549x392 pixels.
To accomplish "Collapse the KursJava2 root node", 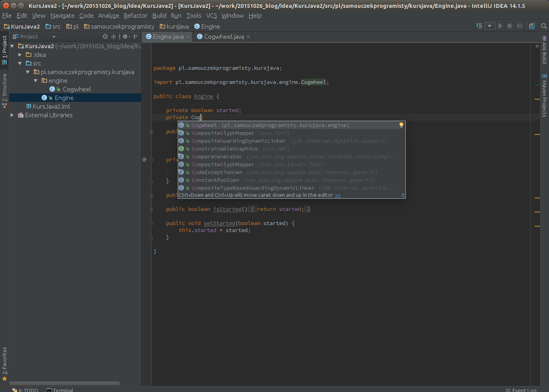I will pyautogui.click(x=12, y=46).
